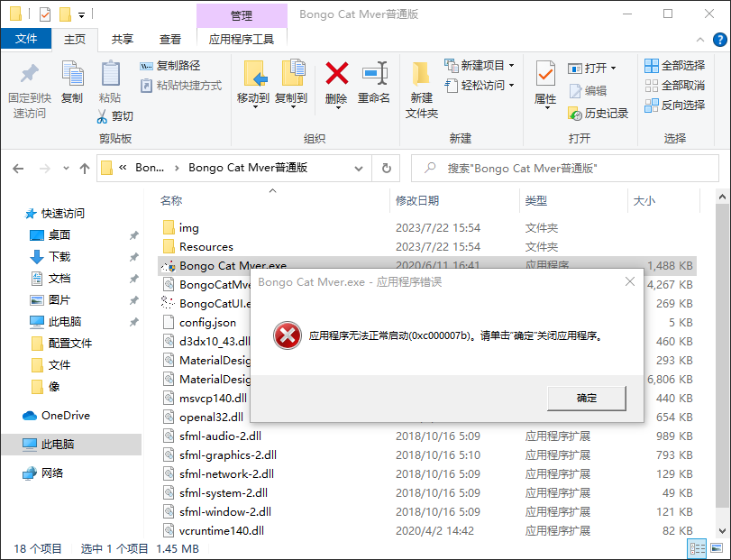
Task: Click Invert selection (反向选择)
Action: tap(674, 106)
